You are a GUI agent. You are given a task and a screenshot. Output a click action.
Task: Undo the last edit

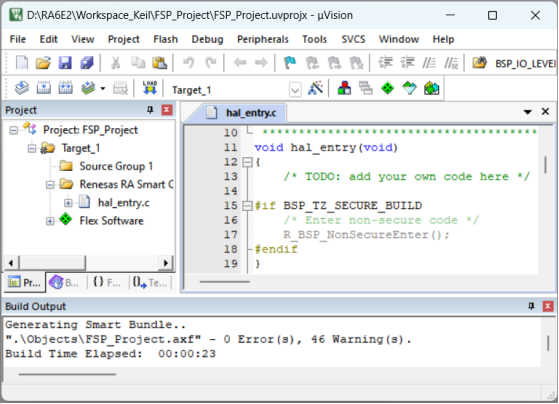pos(188,63)
